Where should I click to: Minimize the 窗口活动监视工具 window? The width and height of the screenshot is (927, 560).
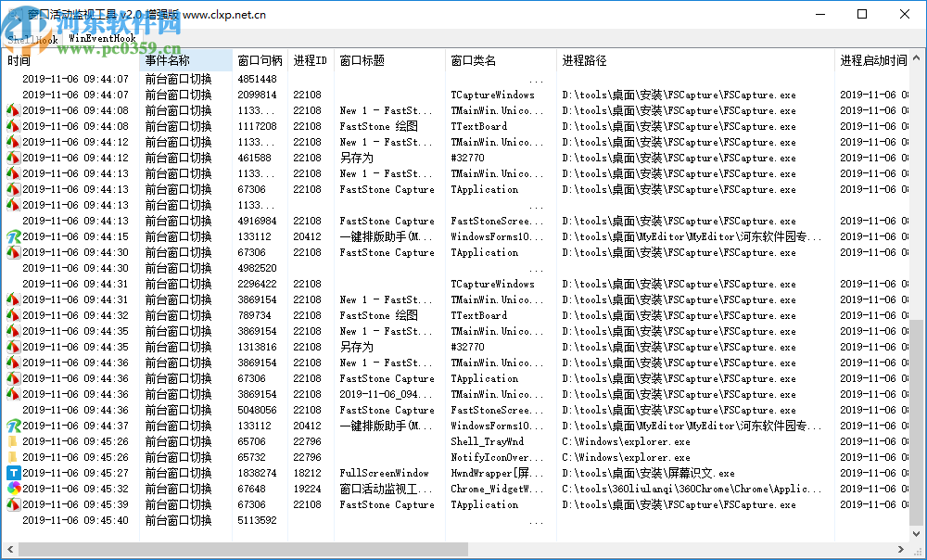point(820,14)
